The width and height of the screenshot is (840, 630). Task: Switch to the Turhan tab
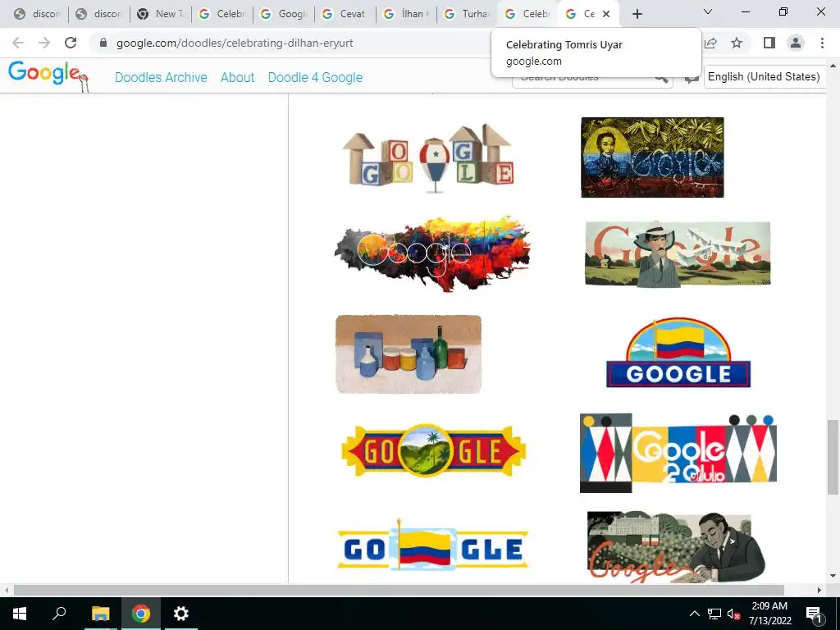tap(468, 14)
